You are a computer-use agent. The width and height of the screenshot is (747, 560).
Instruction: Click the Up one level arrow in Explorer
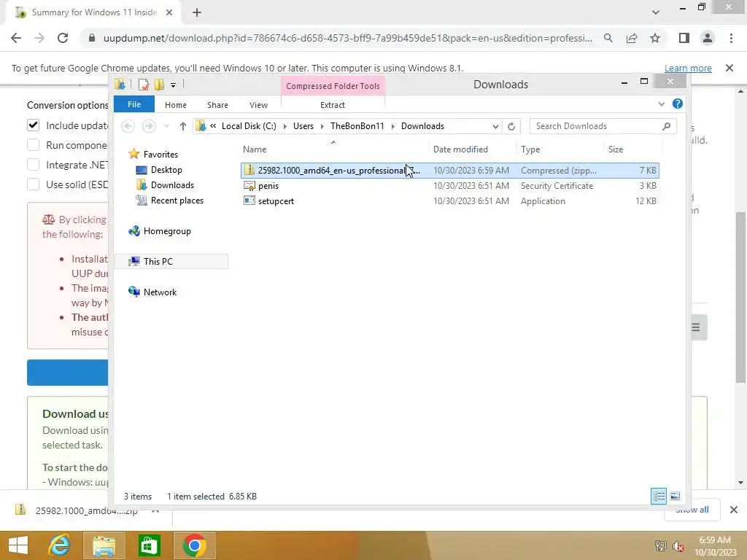(x=183, y=126)
